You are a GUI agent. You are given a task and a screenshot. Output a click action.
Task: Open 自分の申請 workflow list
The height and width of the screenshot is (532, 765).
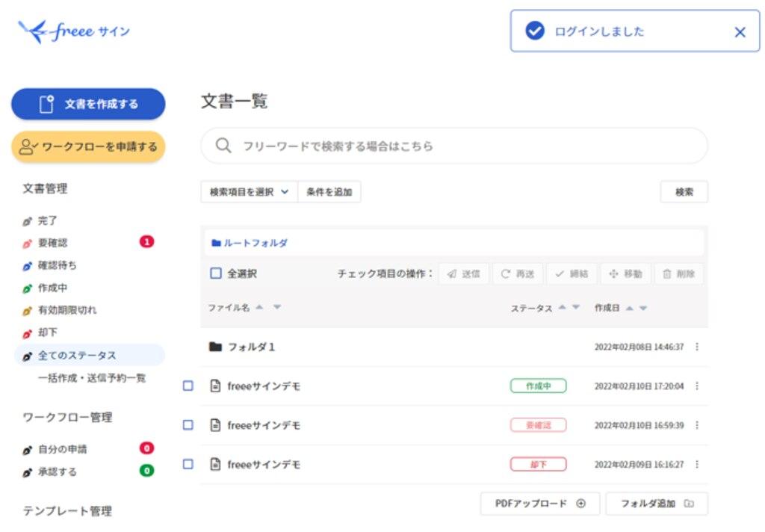63,449
